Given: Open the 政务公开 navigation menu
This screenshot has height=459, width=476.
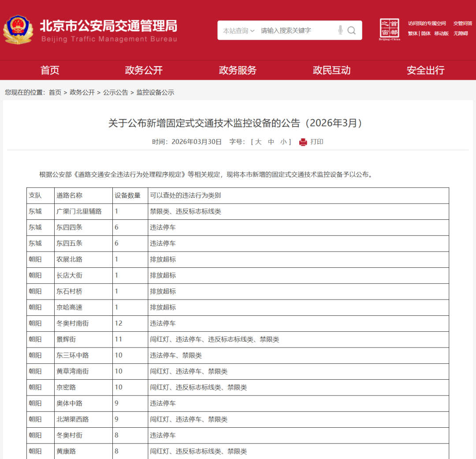Looking at the screenshot, I should pos(144,70).
